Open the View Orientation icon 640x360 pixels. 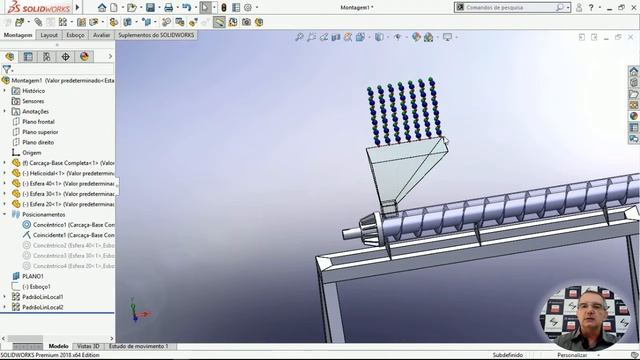(x=360, y=37)
